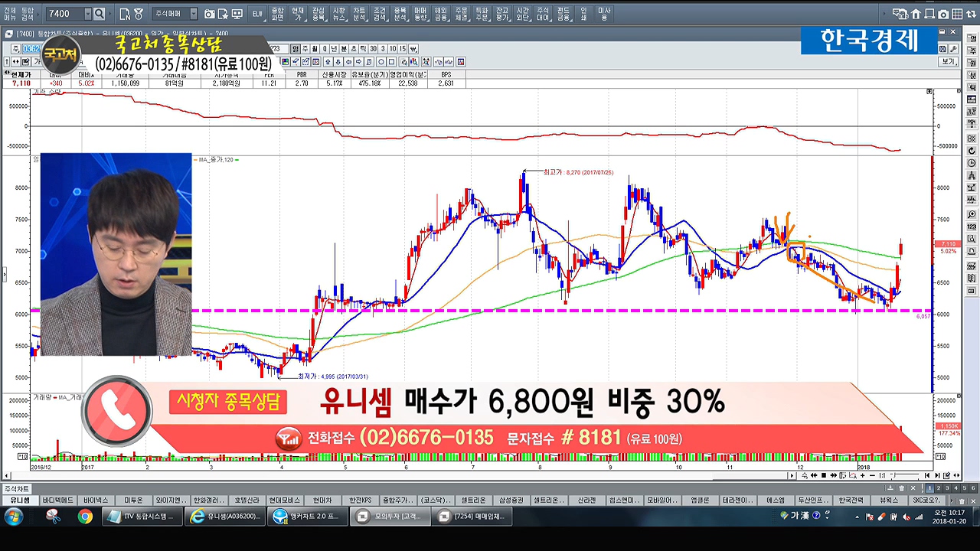The width and height of the screenshot is (980, 551).
Task: Click the 통합화면 toolbar button
Action: point(277,14)
